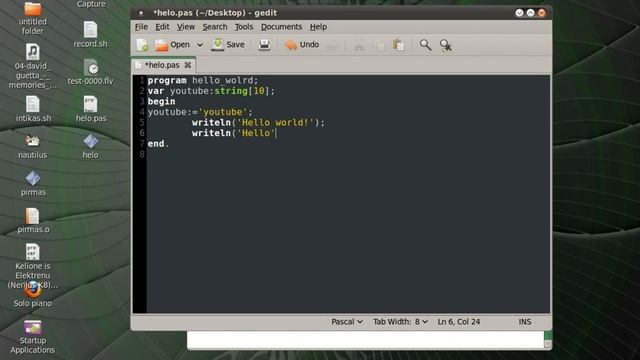Screen dimensions: 640x360
Task: Click the Paste clipboard icon
Action: [398, 45]
